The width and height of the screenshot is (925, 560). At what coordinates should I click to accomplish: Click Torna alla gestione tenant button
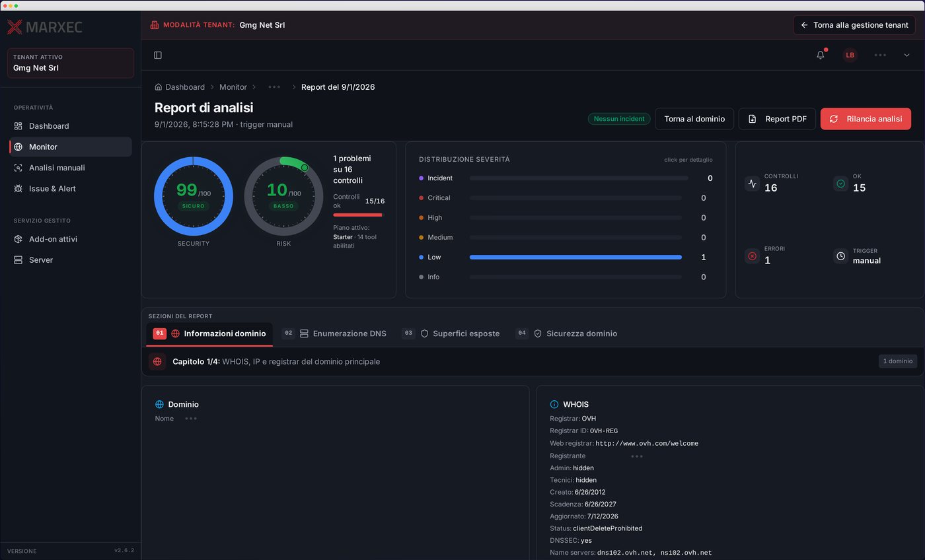coord(854,25)
